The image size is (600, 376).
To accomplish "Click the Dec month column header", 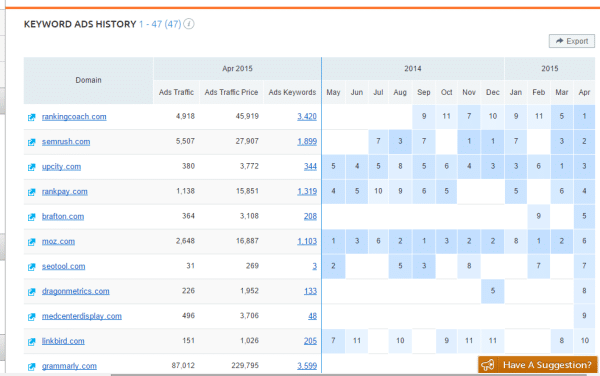I will coord(492,92).
